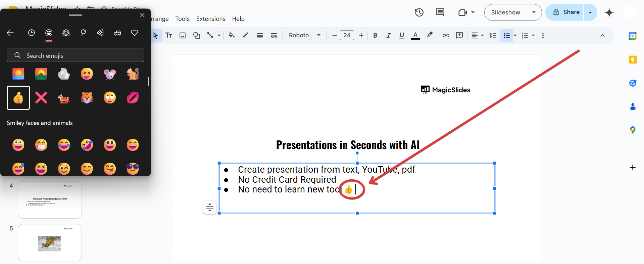Click the version history clock icon

tap(419, 12)
